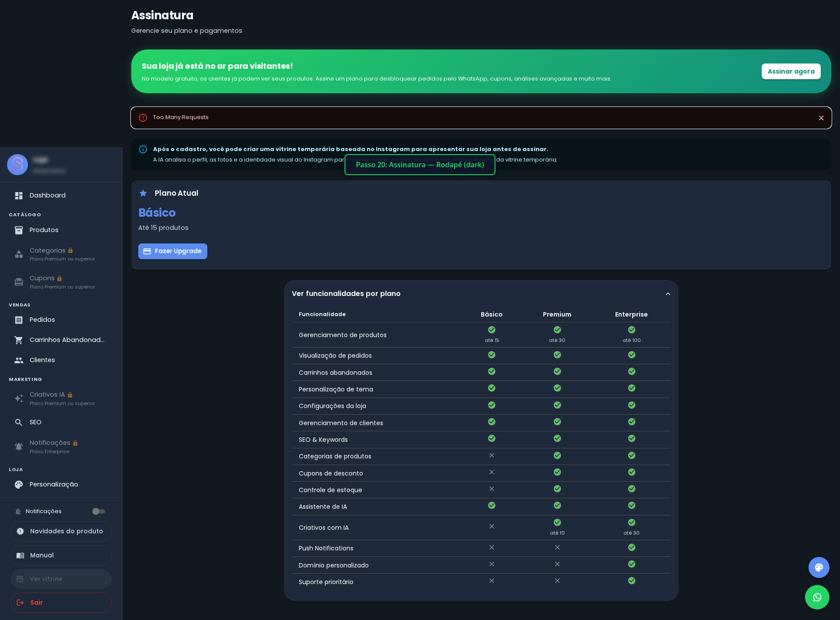This screenshot has width=840, height=620.
Task: Click 'Suporte prioritário' row label
Action: [x=326, y=582]
